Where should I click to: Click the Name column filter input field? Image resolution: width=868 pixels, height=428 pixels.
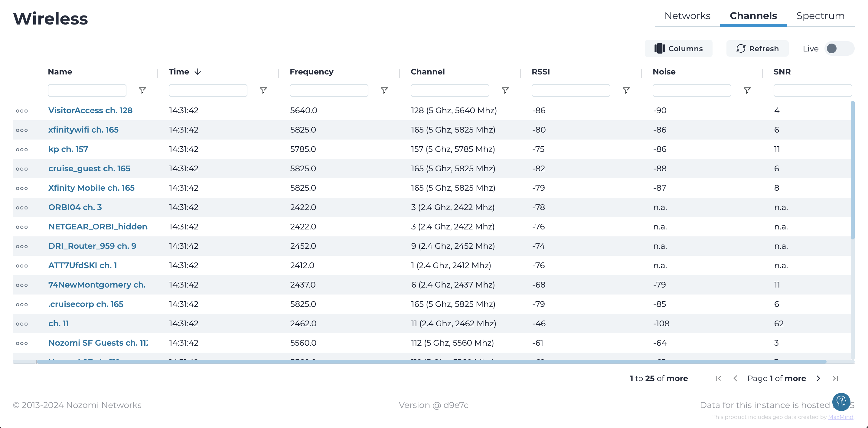pyautogui.click(x=87, y=90)
